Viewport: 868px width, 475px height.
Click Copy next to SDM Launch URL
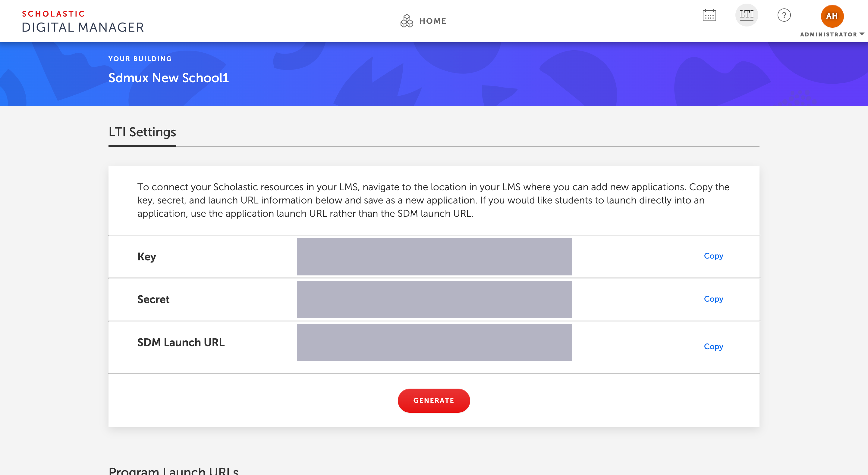coord(713,346)
